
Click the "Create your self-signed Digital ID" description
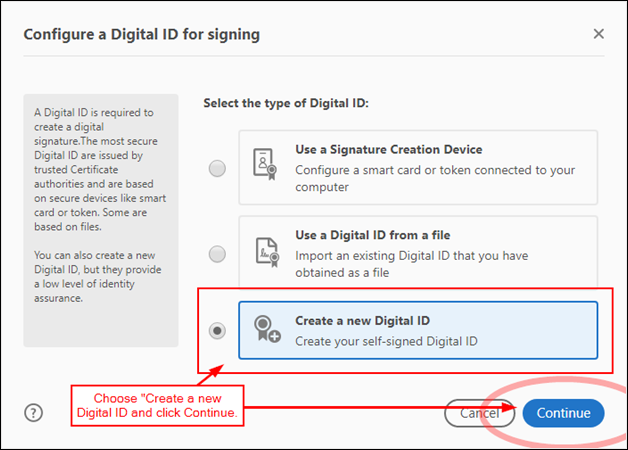pos(386,342)
